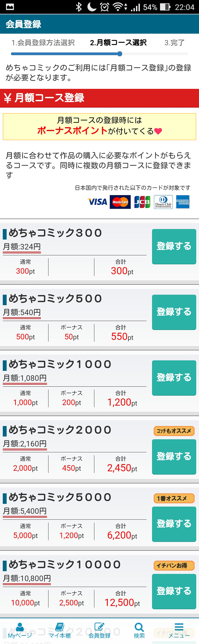Click the JCB card logo
This screenshot has width=199, height=644.
point(142,202)
